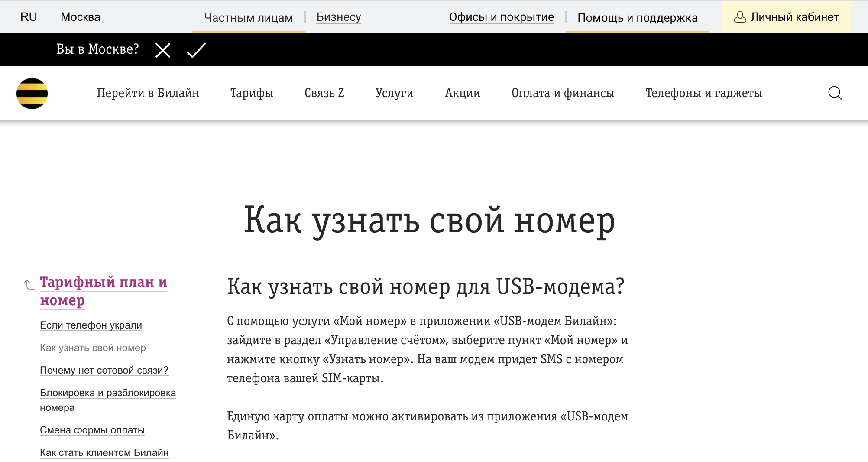
Task: Switch to the Бизнесу tab
Action: coord(338,17)
